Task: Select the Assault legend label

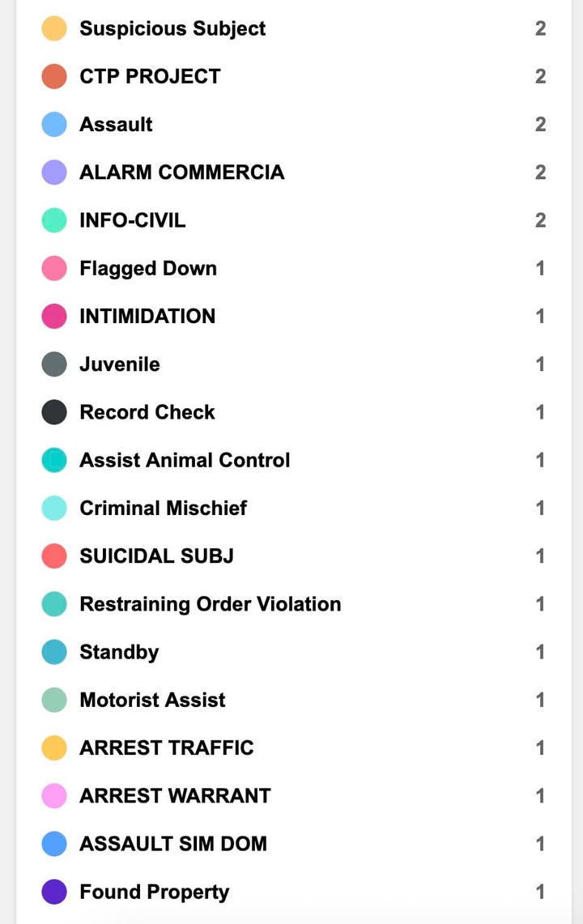Action: click(116, 125)
